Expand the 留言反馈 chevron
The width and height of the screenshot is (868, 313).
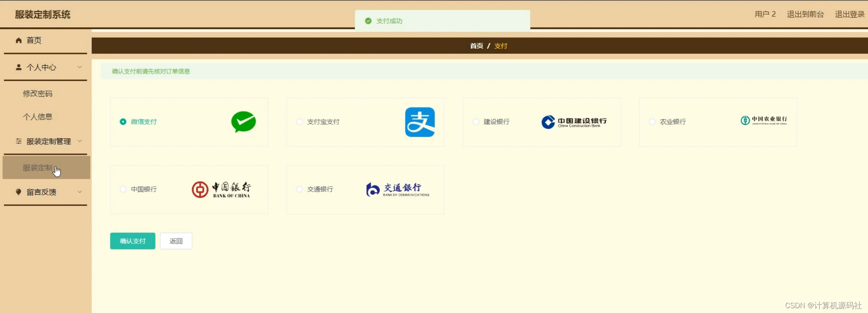point(80,192)
